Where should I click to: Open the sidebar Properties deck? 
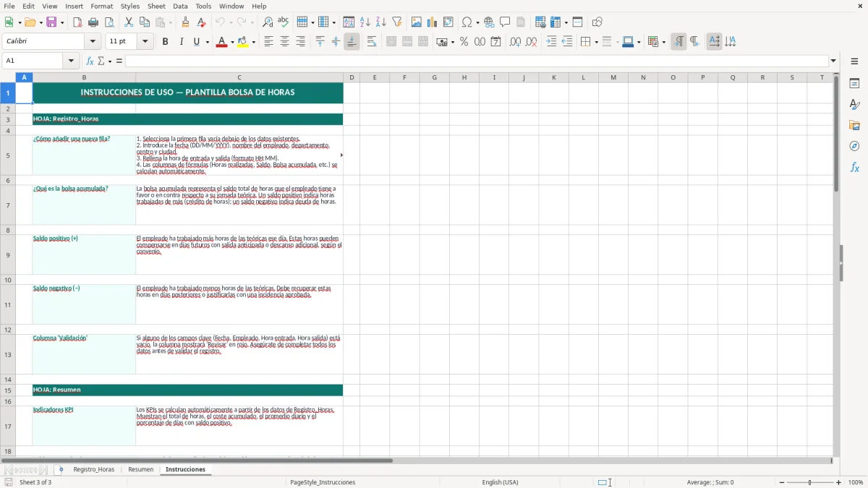click(855, 84)
